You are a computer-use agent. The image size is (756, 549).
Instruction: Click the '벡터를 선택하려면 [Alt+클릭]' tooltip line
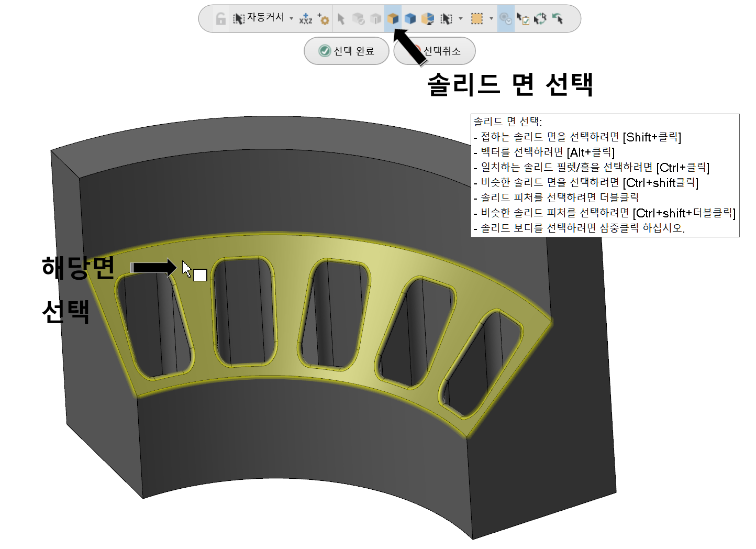pyautogui.click(x=544, y=152)
